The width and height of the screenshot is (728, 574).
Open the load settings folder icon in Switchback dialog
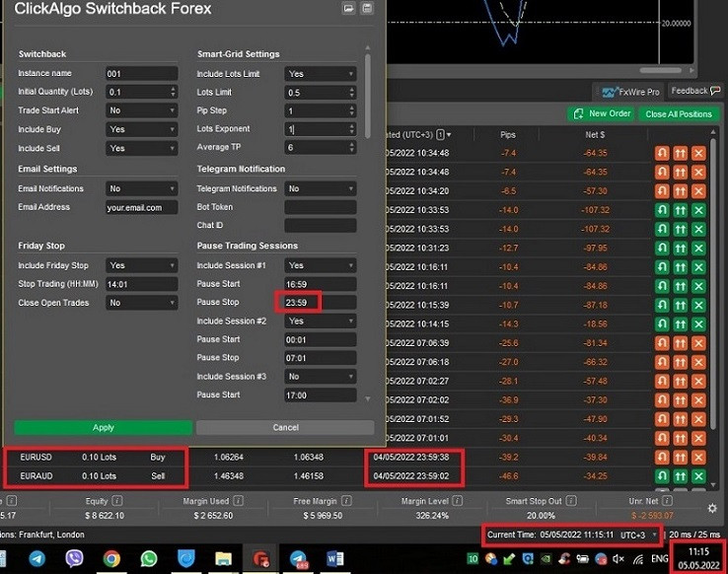click(348, 8)
